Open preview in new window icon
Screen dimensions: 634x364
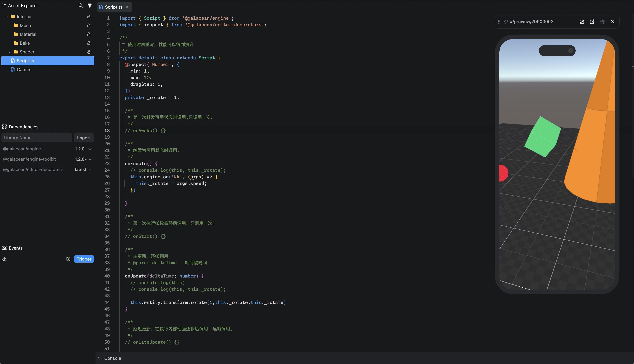tap(592, 22)
